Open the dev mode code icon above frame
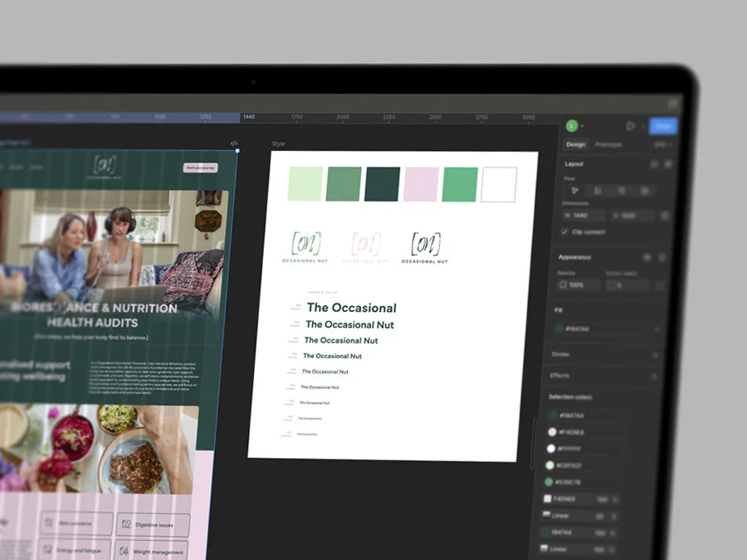747x560 pixels. (x=234, y=144)
